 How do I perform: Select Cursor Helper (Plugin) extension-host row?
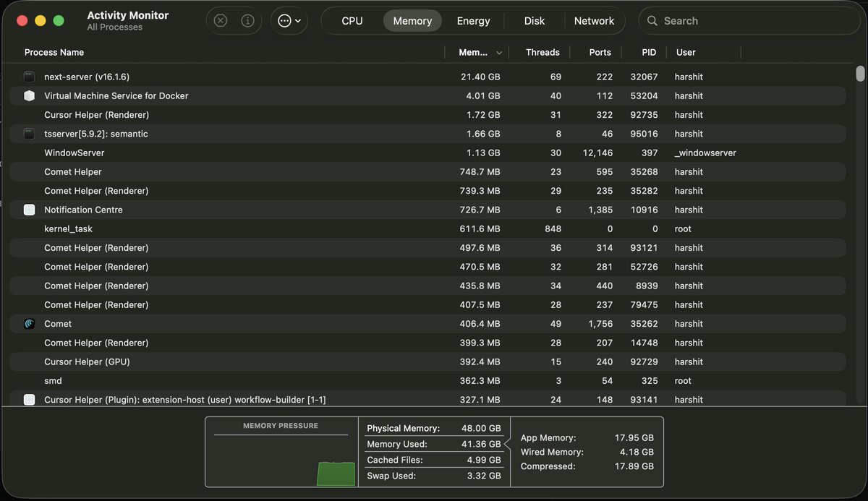click(427, 400)
